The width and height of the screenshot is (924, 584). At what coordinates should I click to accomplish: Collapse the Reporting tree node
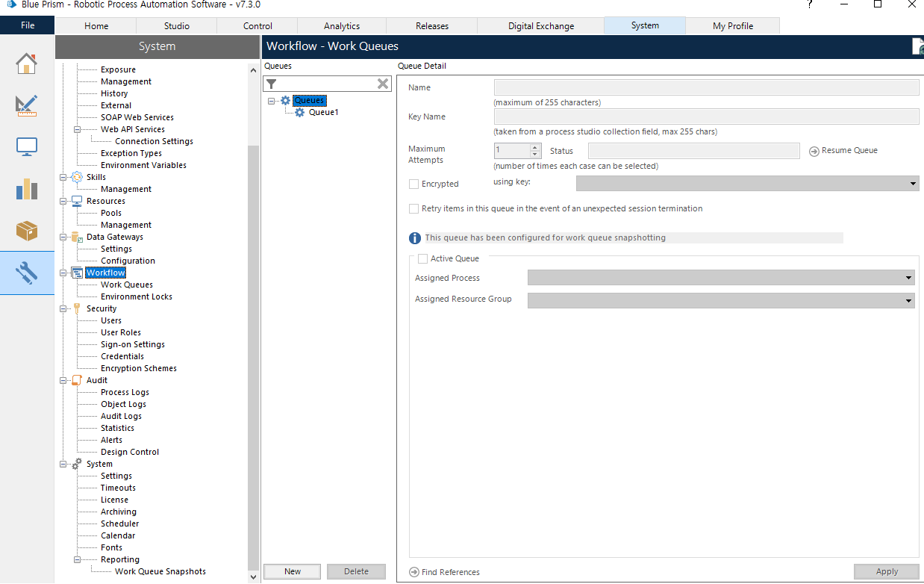(x=78, y=559)
